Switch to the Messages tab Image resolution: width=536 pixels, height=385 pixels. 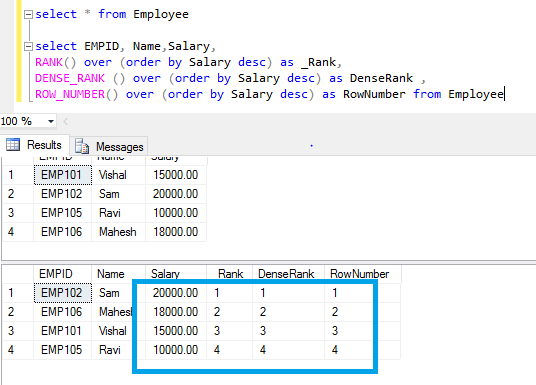[109, 146]
